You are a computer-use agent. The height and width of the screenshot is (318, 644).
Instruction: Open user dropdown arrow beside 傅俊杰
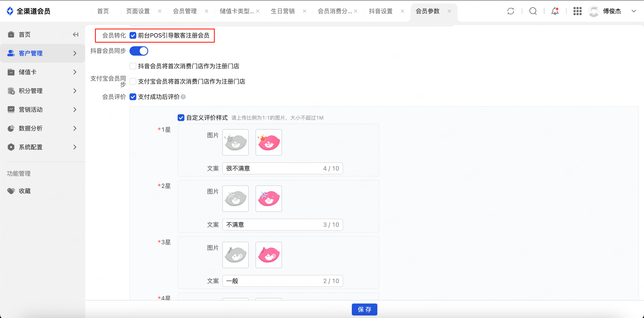pyautogui.click(x=634, y=11)
